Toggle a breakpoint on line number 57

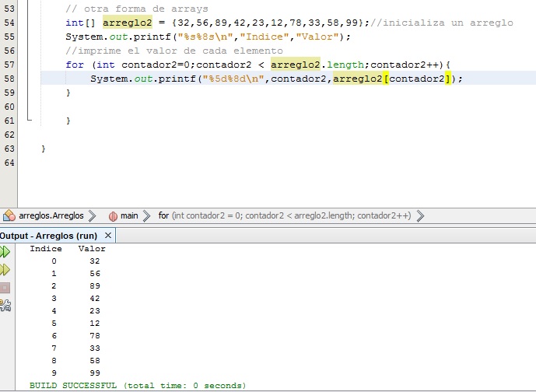click(9, 65)
